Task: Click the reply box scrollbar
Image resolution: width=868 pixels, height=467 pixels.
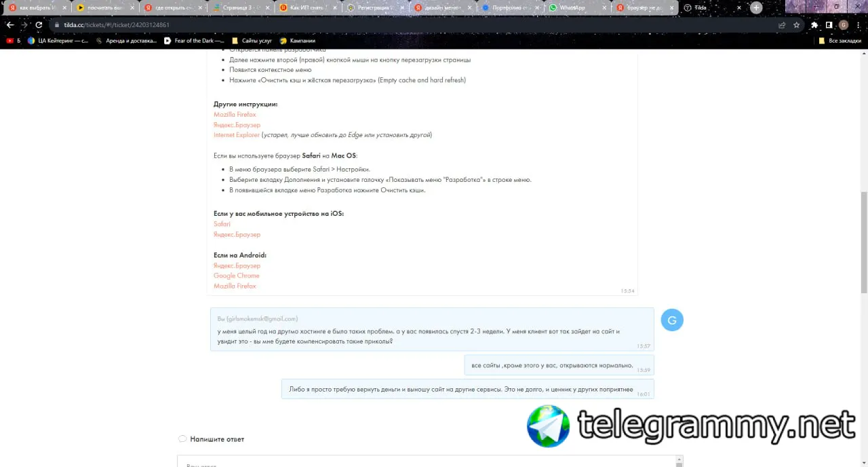Action: [678, 462]
